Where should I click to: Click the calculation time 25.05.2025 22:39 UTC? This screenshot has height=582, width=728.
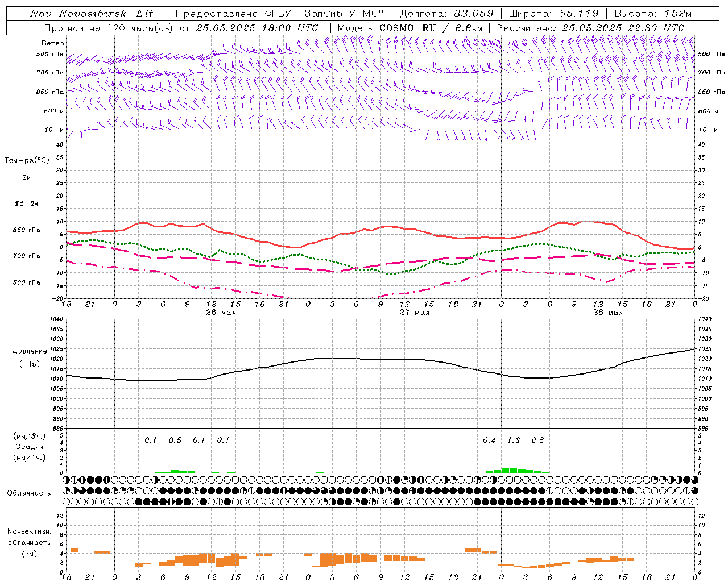pyautogui.click(x=623, y=28)
